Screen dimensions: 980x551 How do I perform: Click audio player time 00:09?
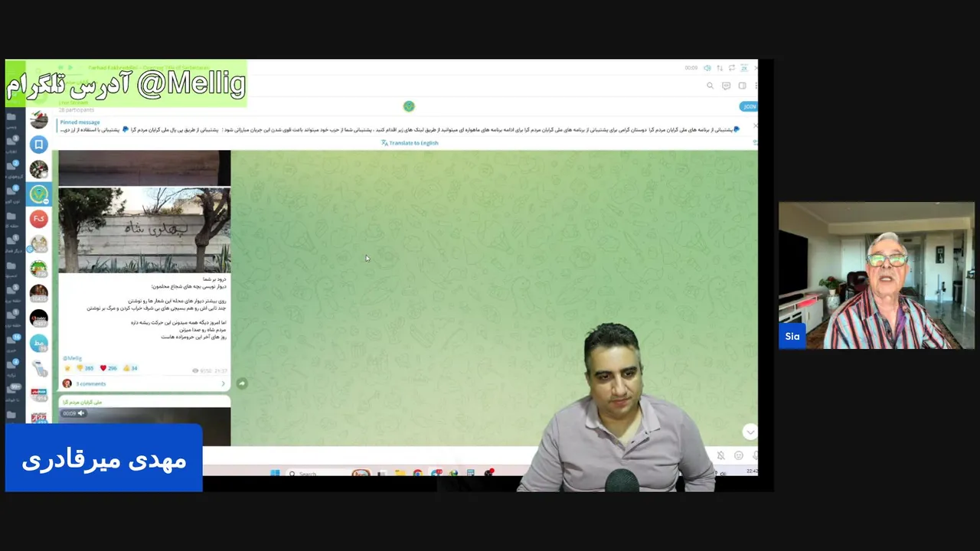[691, 68]
